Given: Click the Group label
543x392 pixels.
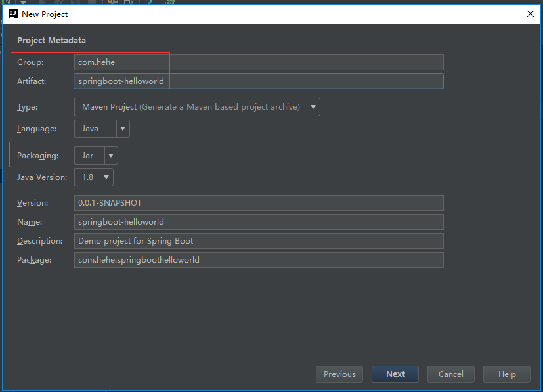Looking at the screenshot, I should click(30, 62).
